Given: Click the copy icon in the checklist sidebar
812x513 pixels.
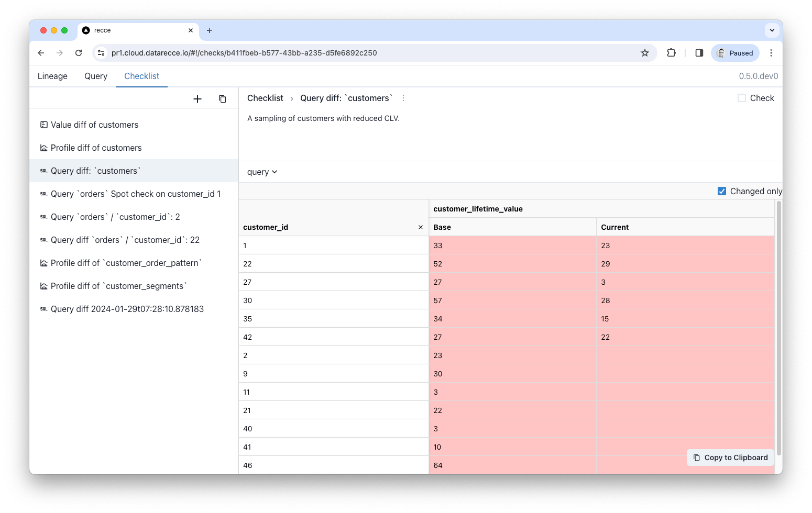Looking at the screenshot, I should [x=222, y=99].
